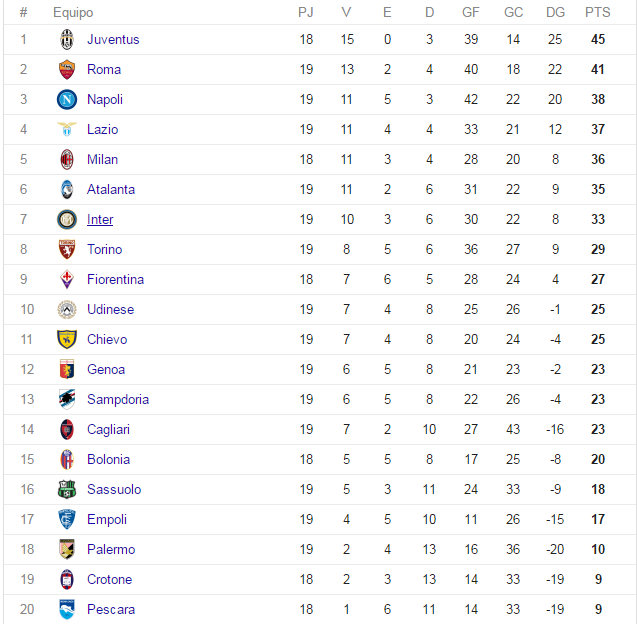
Task: Click the Pescara dolphin crest icon
Action: 67,609
